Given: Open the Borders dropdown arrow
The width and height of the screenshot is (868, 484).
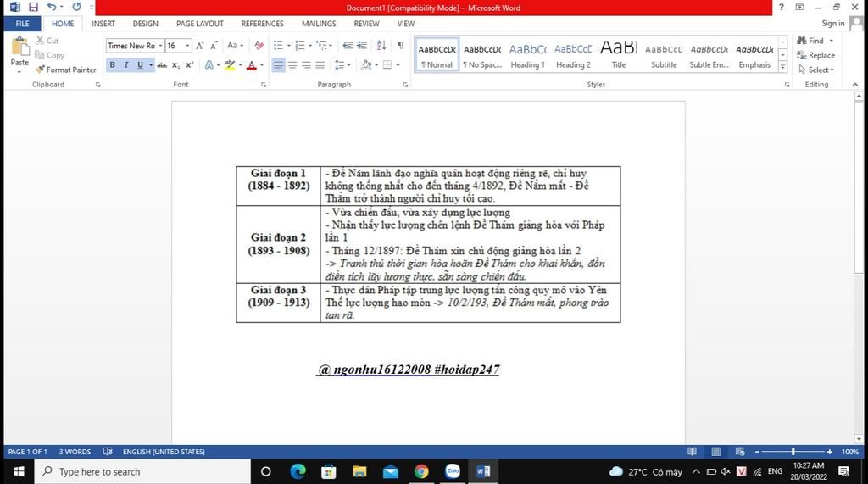Looking at the screenshot, I should [x=398, y=64].
